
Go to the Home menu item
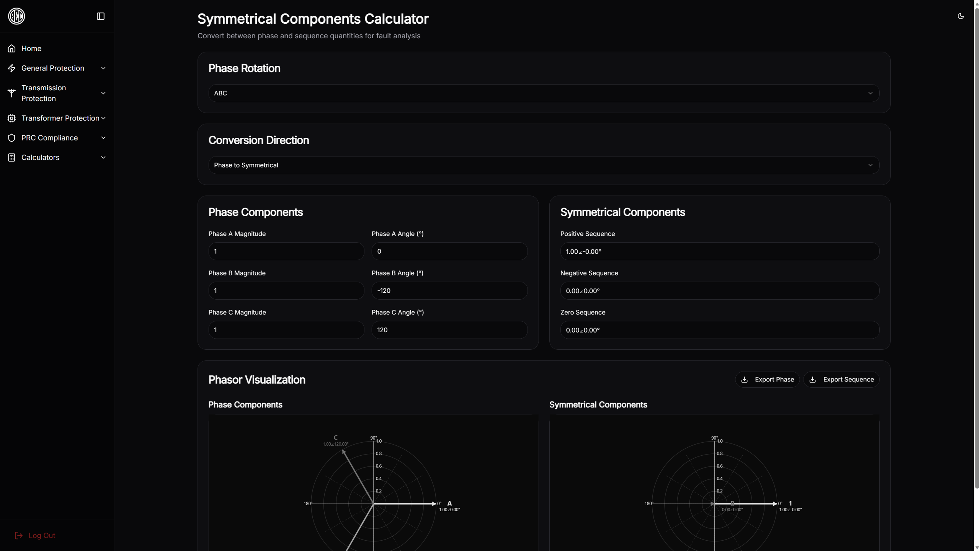click(x=31, y=49)
